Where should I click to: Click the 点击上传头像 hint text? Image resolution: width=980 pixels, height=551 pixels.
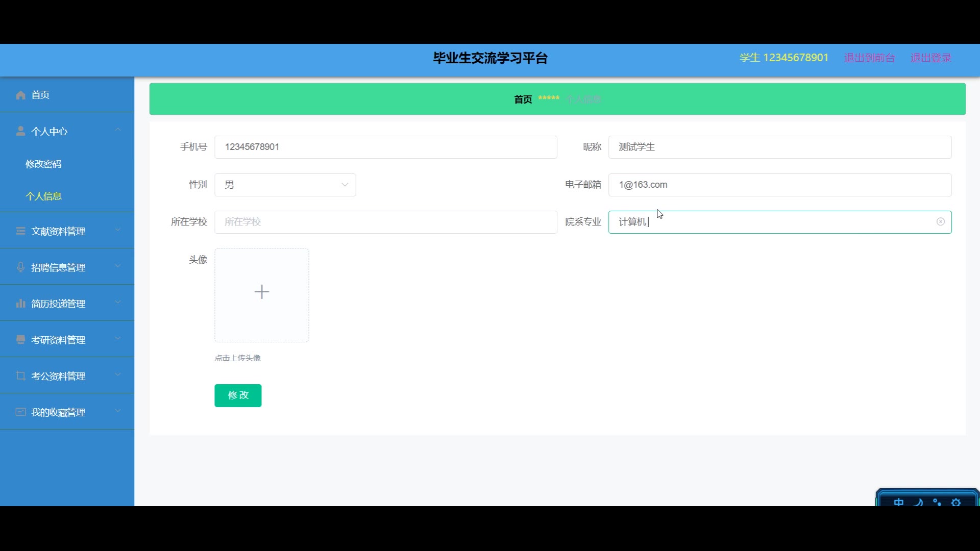[238, 358]
